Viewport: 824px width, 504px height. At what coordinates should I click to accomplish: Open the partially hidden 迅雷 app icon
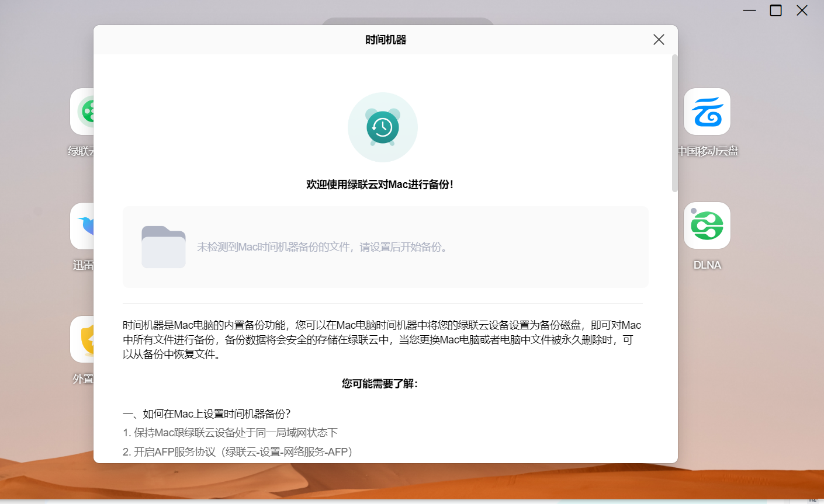click(82, 226)
